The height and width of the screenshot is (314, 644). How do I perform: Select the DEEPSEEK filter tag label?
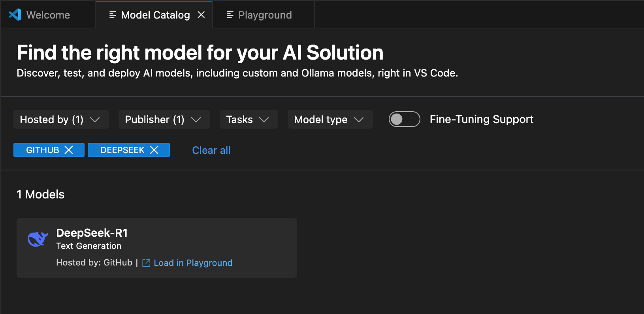122,150
